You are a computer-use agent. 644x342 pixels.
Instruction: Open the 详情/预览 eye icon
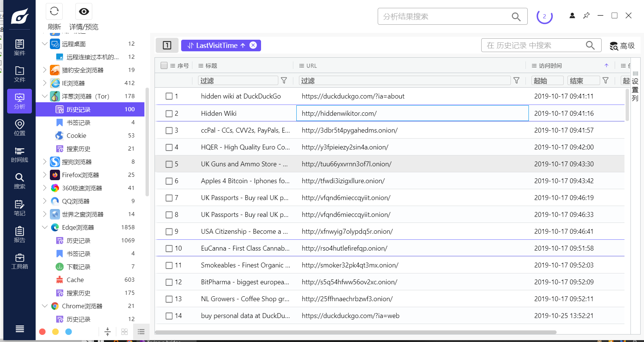click(x=84, y=11)
